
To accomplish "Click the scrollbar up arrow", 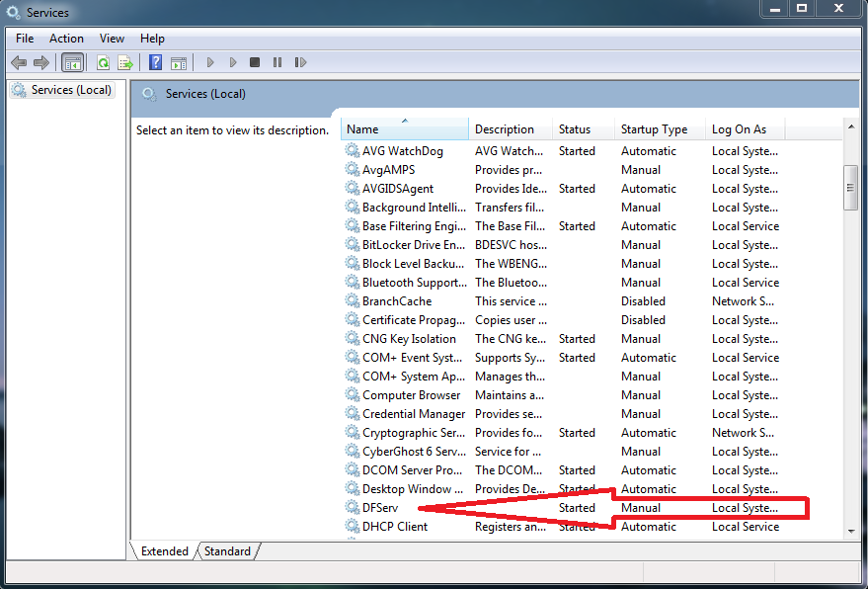I will pos(851,126).
